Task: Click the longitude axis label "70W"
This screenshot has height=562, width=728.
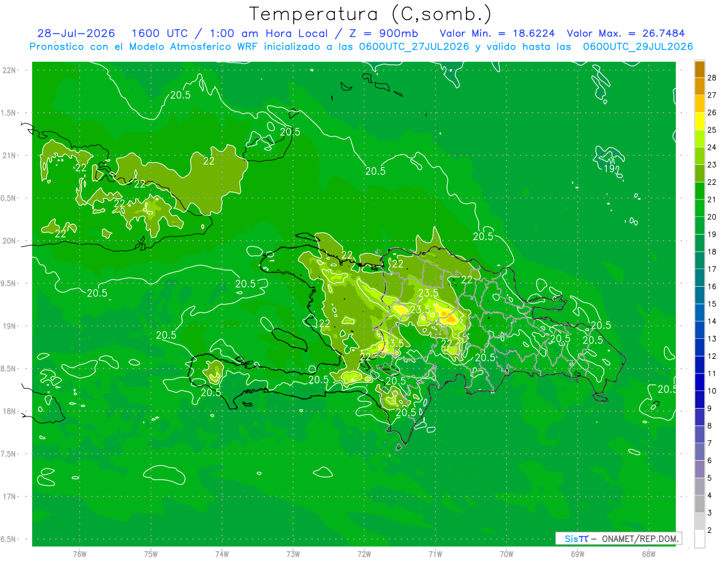Action: (507, 554)
